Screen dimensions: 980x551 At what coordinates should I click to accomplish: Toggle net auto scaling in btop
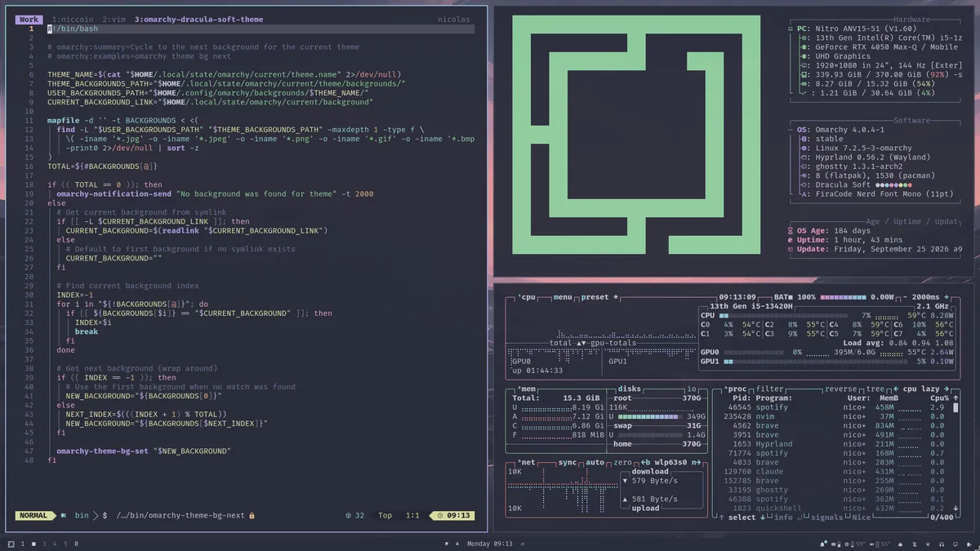tap(595, 462)
